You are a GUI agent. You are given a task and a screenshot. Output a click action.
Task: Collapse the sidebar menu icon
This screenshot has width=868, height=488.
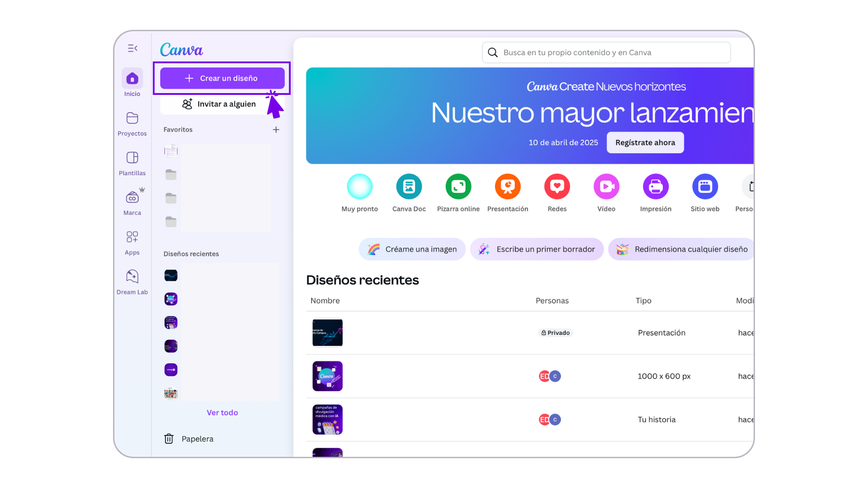(132, 48)
